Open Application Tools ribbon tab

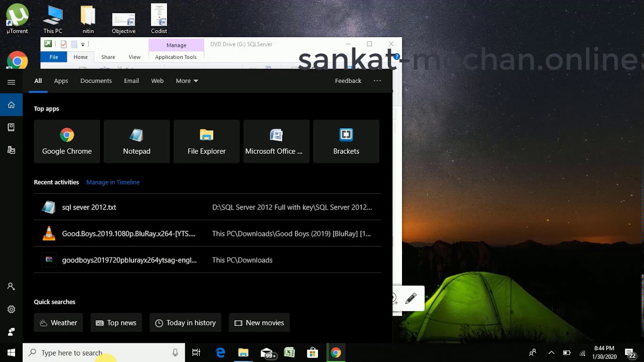pyautogui.click(x=176, y=57)
